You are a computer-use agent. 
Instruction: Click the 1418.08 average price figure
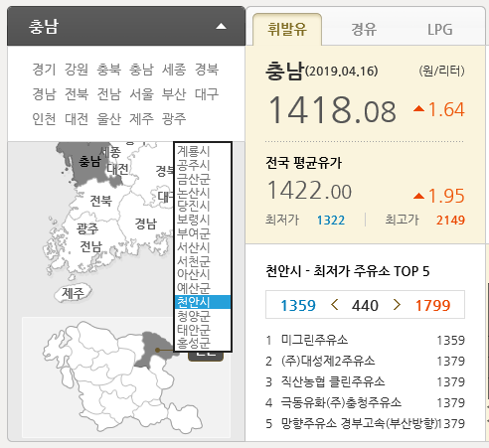(332, 110)
